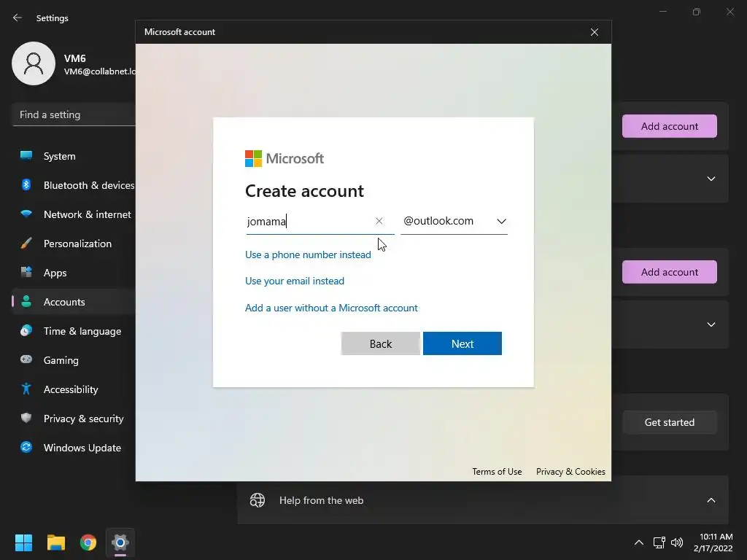Open File Explorer from the taskbar
747x560 pixels.
(x=55, y=542)
